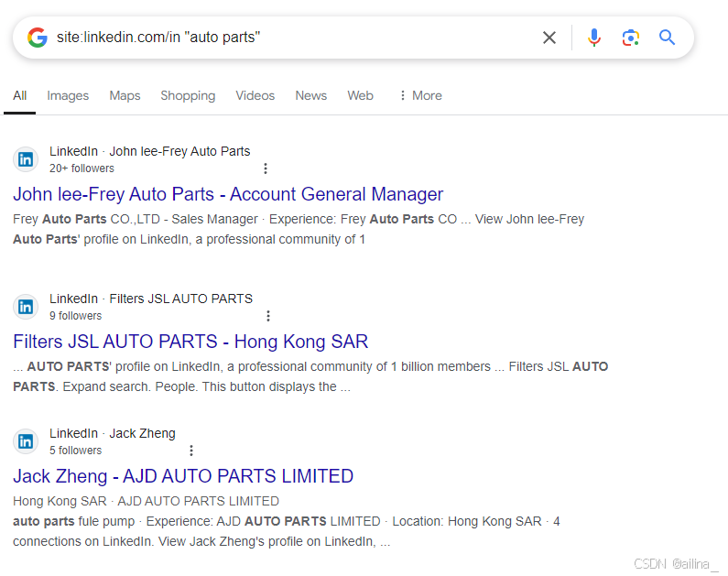Open Filters JSL AUTO PARTS Hong Kong link

tap(190, 342)
